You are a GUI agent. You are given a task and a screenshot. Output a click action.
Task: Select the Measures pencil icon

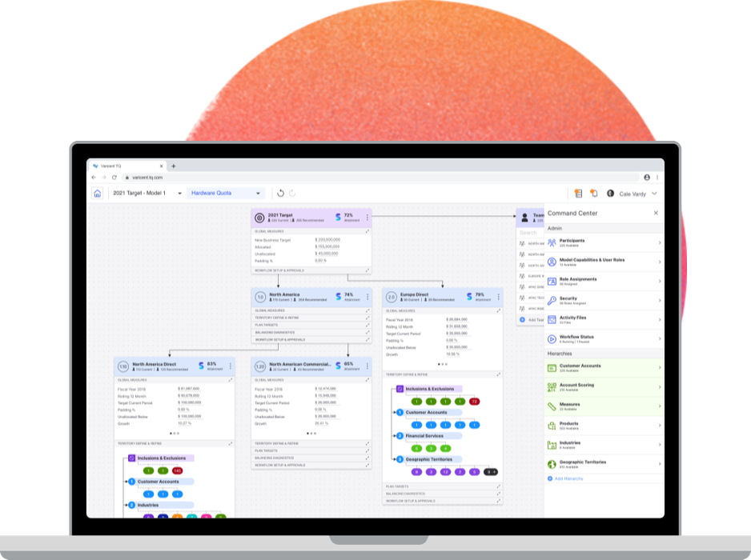[x=551, y=406]
